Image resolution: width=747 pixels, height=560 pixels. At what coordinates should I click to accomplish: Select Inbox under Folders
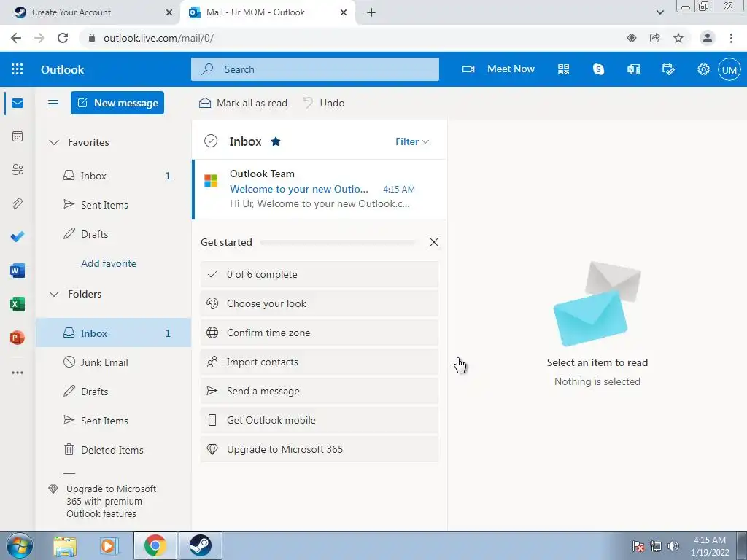113,332
